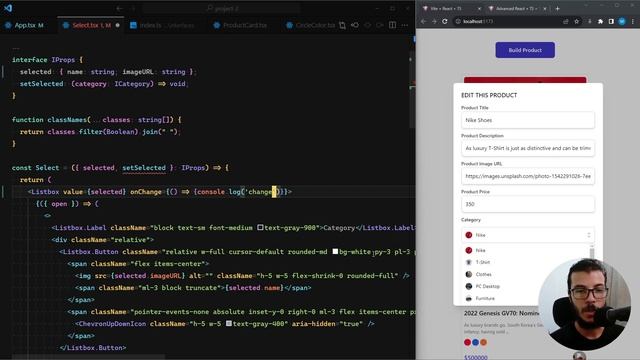This screenshot has height=360, width=640.
Task: Reload the localhost page
Action: pyautogui.click(x=444, y=22)
